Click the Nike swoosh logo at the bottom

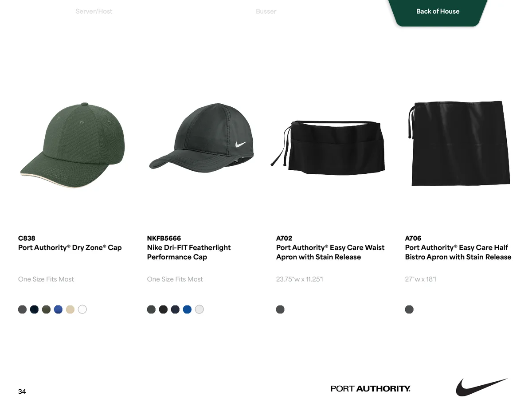pyautogui.click(x=481, y=387)
